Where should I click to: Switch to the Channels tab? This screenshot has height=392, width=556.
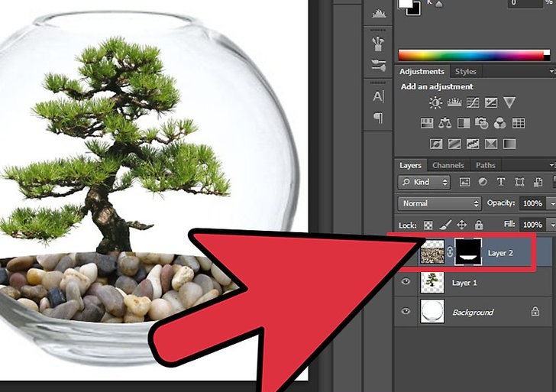tap(448, 165)
